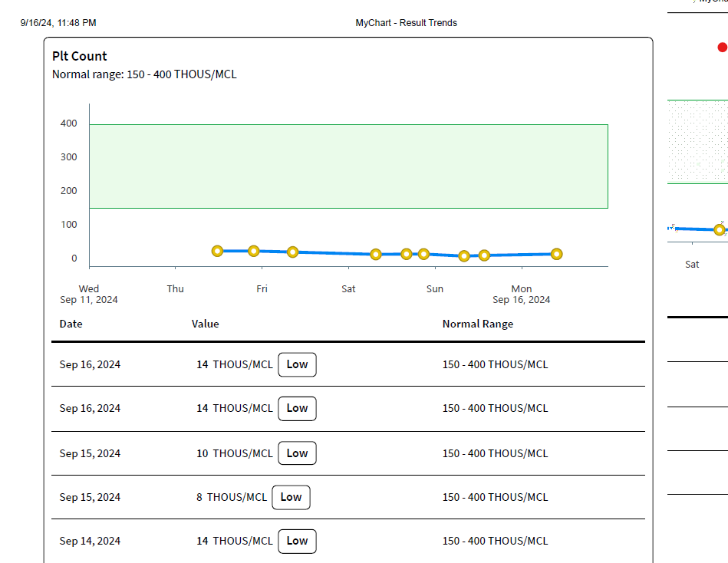Click the Low badge in the Sep 14, 2024 row
The image size is (728, 563).
click(x=297, y=541)
